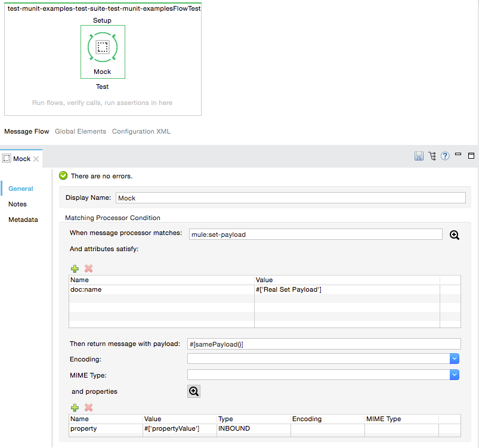Open the outline tree view icon on toolbar
Viewport: 479px width, 448px height.
(431, 155)
